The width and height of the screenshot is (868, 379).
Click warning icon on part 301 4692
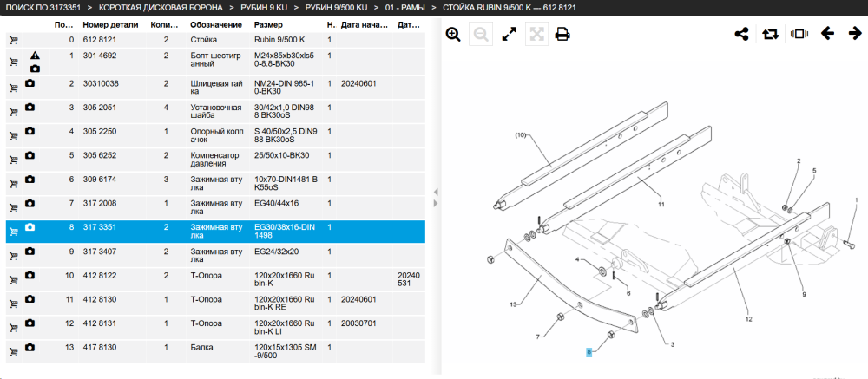[35, 56]
